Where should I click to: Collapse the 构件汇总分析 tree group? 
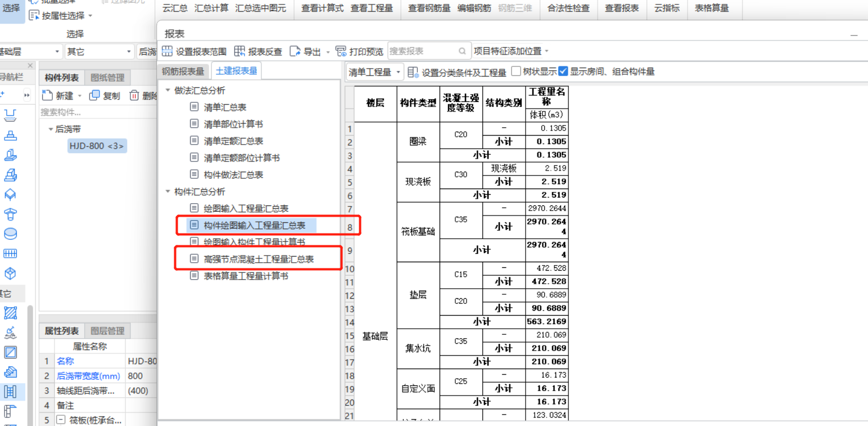coord(168,192)
